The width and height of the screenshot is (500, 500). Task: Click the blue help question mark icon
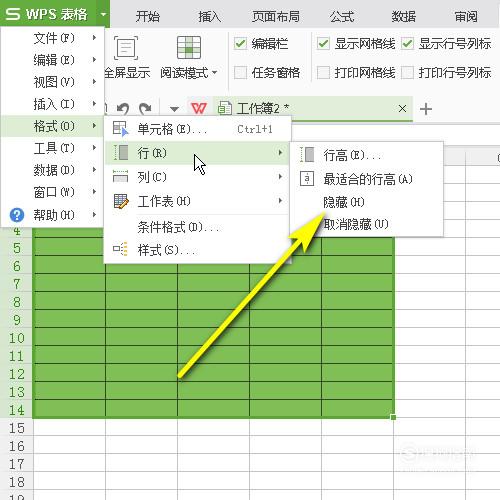[17, 215]
